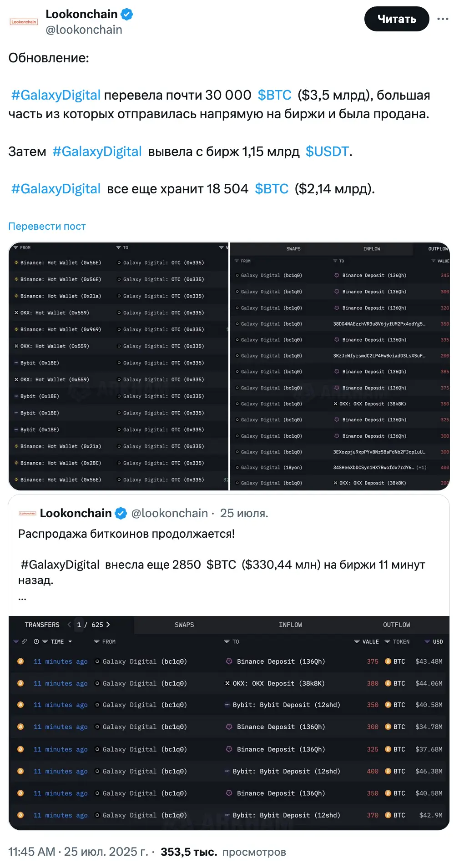The width and height of the screenshot is (459, 868).
Task: Open the left Arkham transfers screenshot
Action: pos(118,366)
